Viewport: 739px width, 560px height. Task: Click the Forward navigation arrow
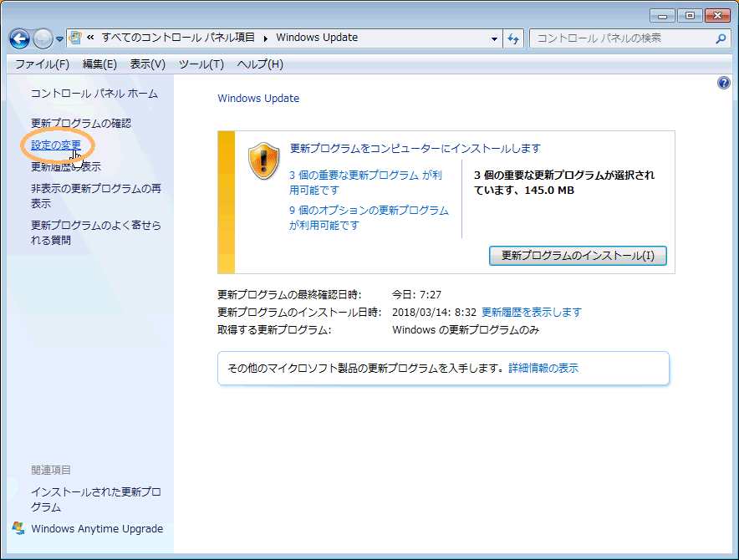click(43, 38)
